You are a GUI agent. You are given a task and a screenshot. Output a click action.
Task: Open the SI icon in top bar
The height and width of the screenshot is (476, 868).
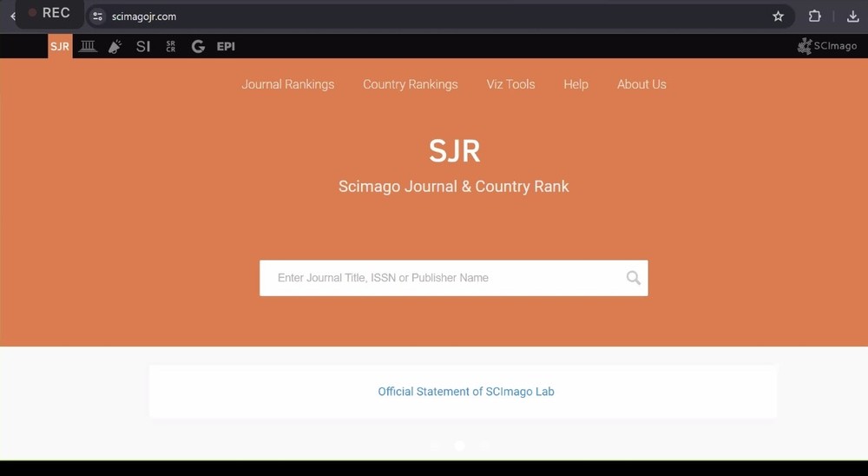pos(143,47)
